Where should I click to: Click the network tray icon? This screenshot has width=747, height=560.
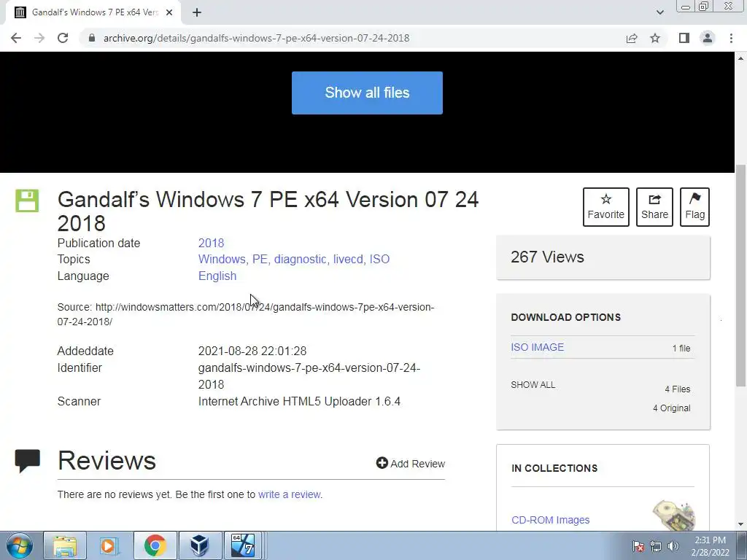coord(656,546)
